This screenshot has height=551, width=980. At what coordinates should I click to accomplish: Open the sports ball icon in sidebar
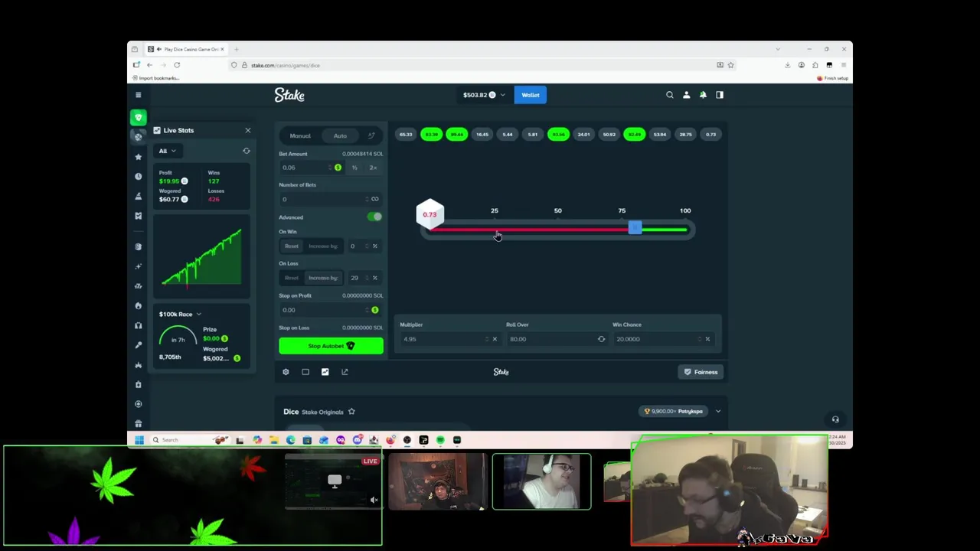pos(138,136)
